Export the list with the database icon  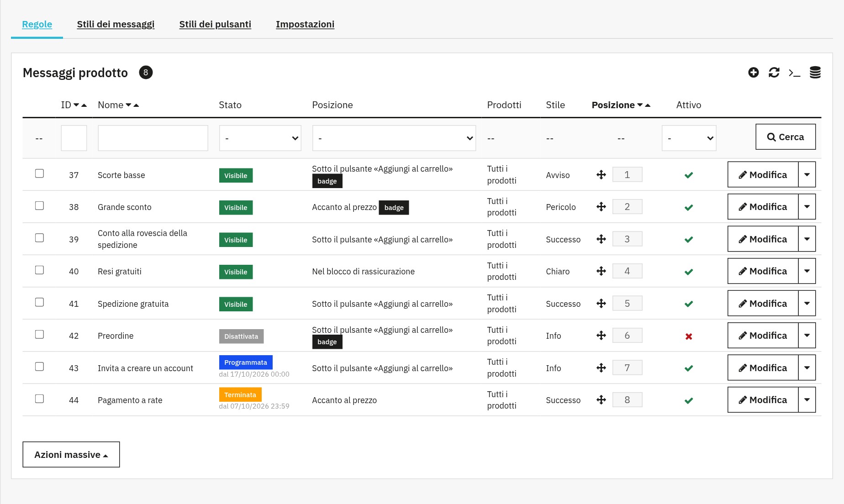815,73
